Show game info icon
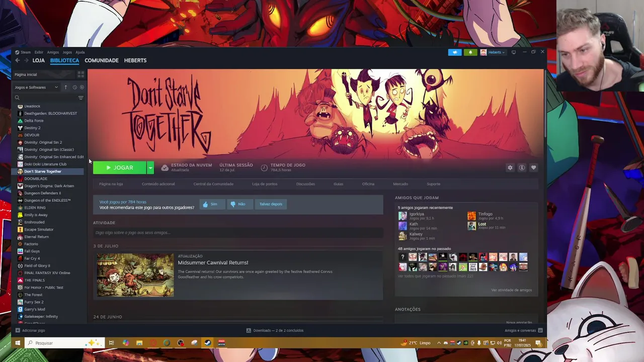The width and height of the screenshot is (644, 362). pyautogui.click(x=522, y=168)
